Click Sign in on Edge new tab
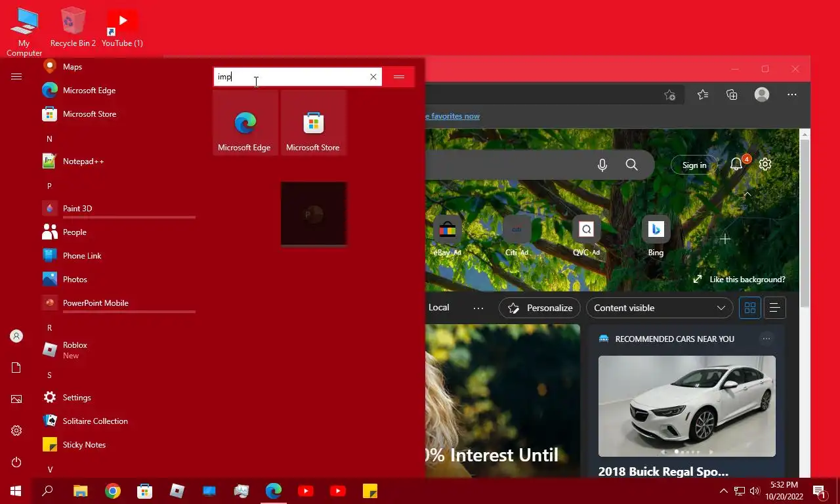Viewport: 840px width, 504px height. (694, 165)
